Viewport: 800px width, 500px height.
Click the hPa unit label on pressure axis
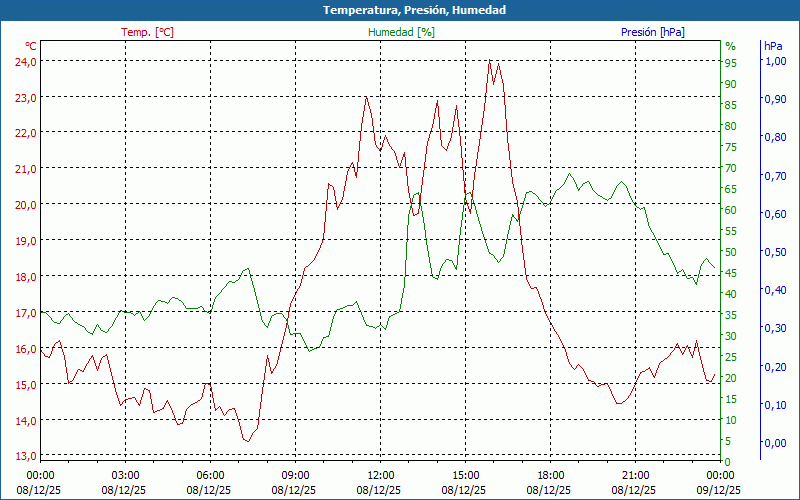(x=773, y=46)
